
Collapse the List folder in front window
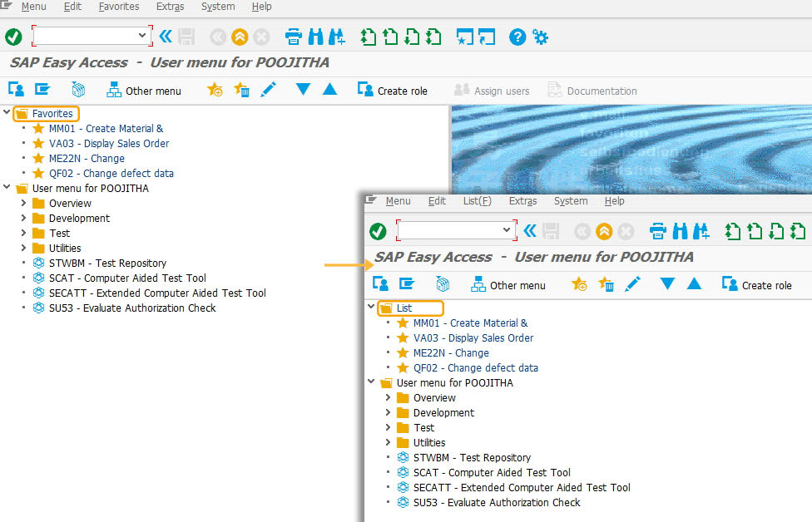(x=371, y=307)
